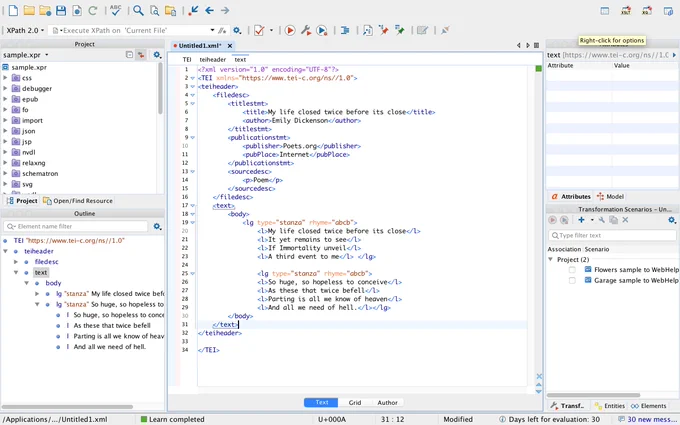The image size is (680, 425).
Task: Click the Validate red checkmark icon
Action: click(x=259, y=30)
